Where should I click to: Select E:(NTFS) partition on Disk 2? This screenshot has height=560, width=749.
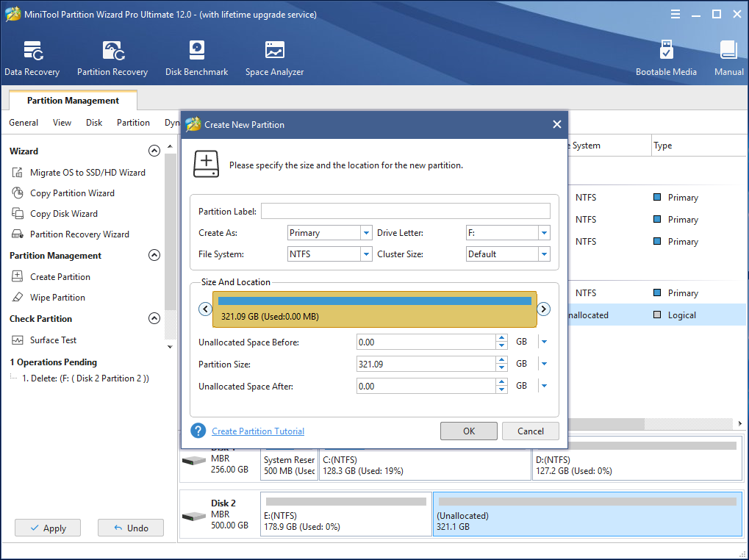click(x=346, y=514)
